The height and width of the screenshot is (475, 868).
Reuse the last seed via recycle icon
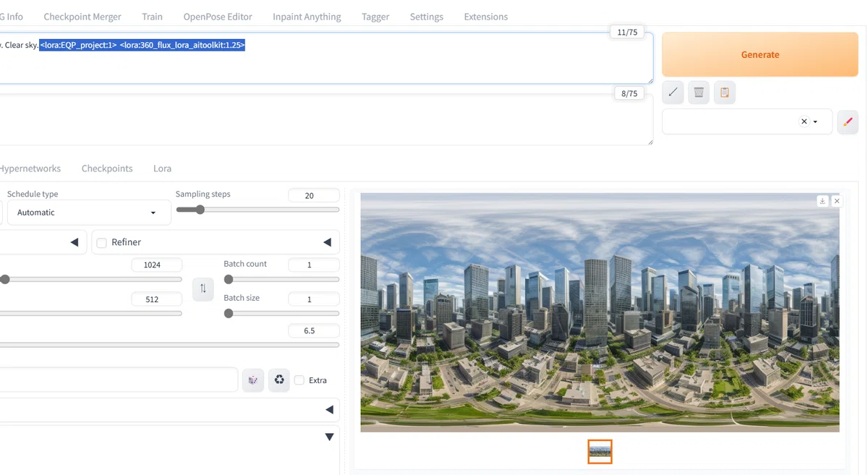coord(279,380)
